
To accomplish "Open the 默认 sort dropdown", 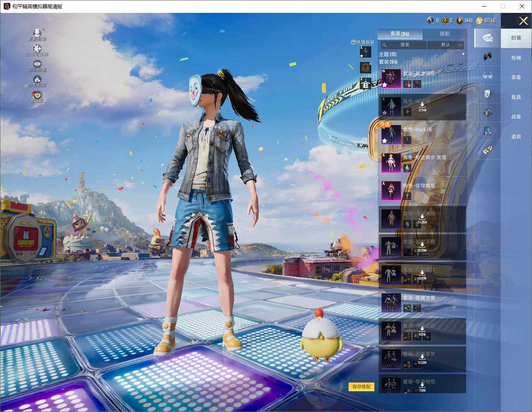I will [446, 45].
